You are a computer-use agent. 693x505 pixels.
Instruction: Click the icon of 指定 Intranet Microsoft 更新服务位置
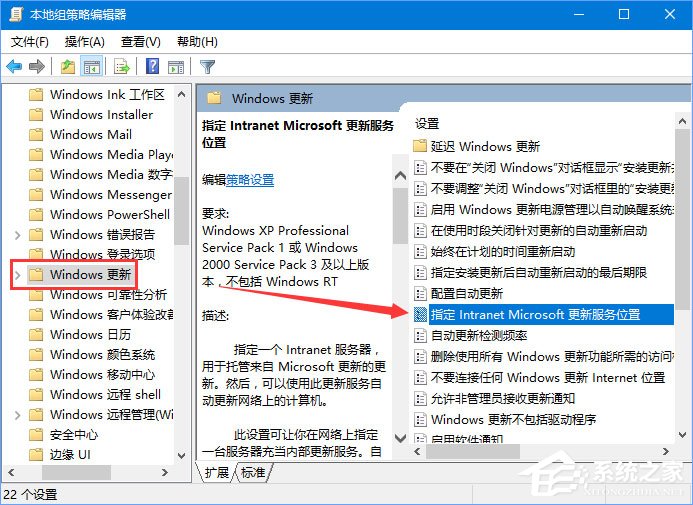pyautogui.click(x=420, y=314)
